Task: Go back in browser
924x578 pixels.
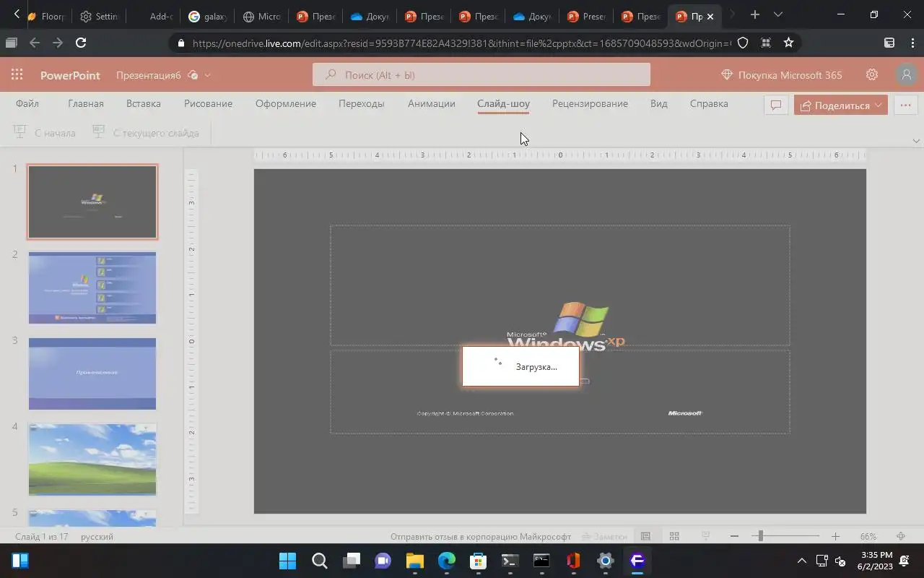Action: [35, 43]
